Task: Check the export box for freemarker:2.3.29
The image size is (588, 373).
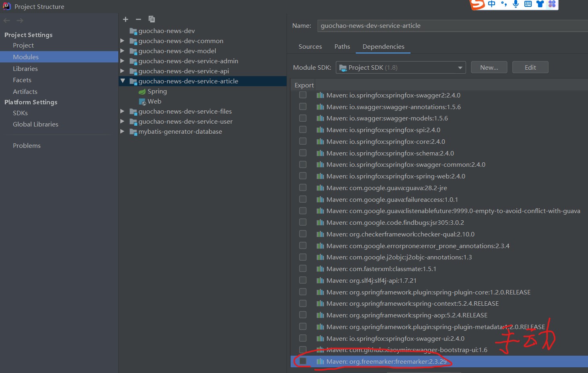Action: click(303, 361)
